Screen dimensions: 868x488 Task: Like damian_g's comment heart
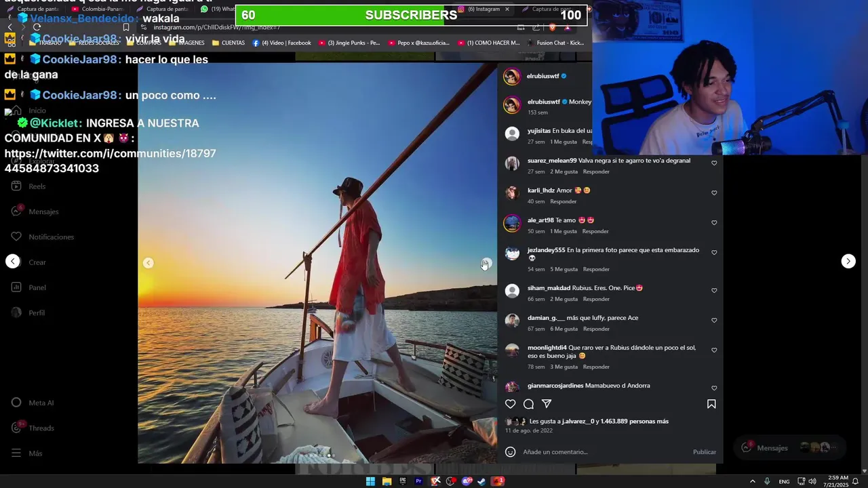pyautogui.click(x=714, y=320)
